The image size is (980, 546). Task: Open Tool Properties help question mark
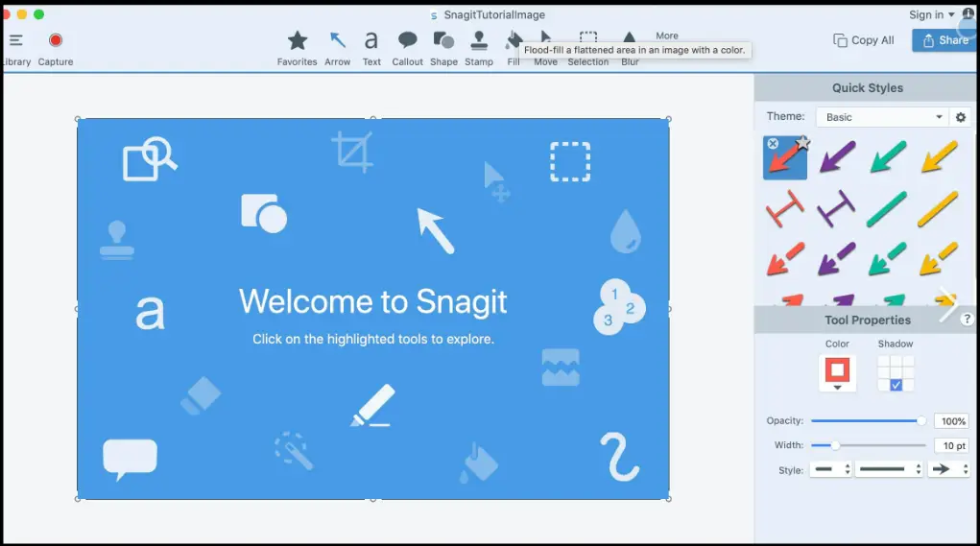(x=967, y=320)
